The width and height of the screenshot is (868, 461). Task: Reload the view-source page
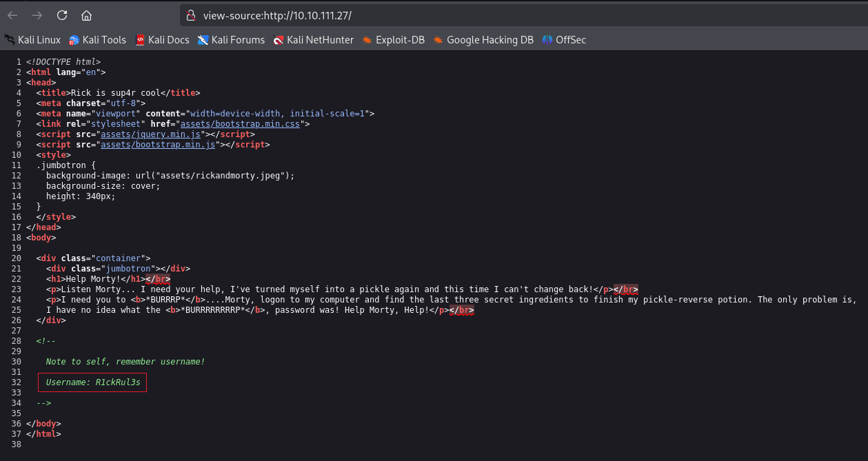pyautogui.click(x=62, y=14)
